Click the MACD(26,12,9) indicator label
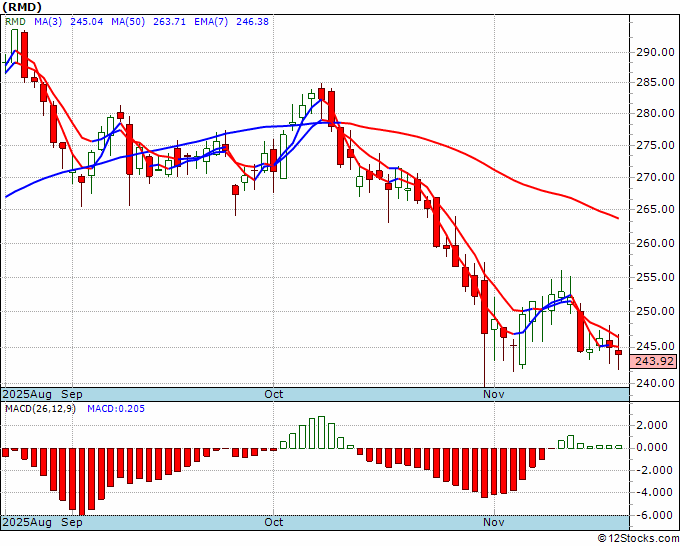This screenshot has height=546, width=680. (x=40, y=409)
